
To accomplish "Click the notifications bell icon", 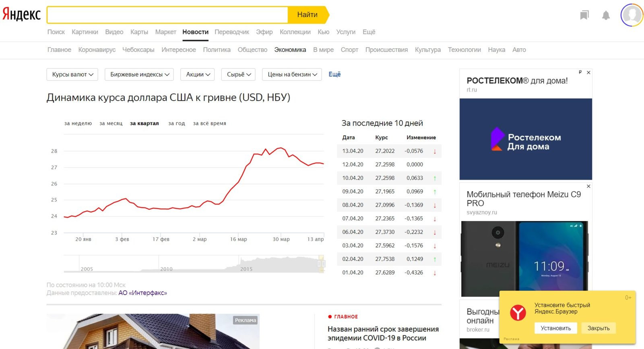I will pyautogui.click(x=606, y=15).
